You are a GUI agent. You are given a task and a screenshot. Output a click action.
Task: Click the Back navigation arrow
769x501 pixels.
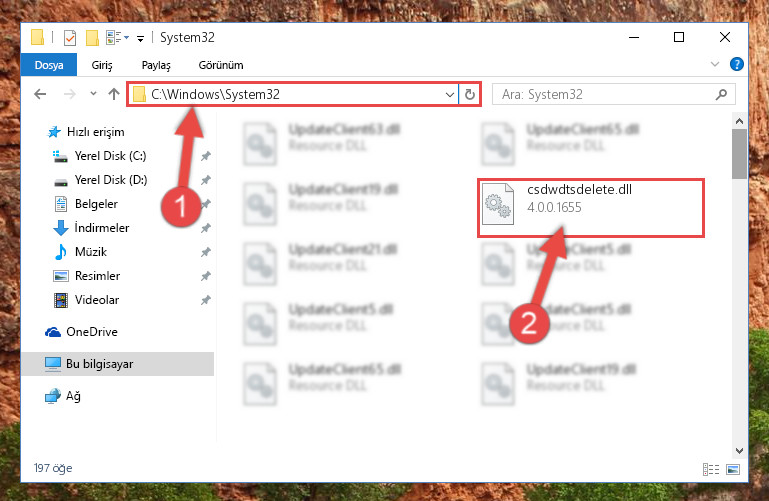pos(40,94)
